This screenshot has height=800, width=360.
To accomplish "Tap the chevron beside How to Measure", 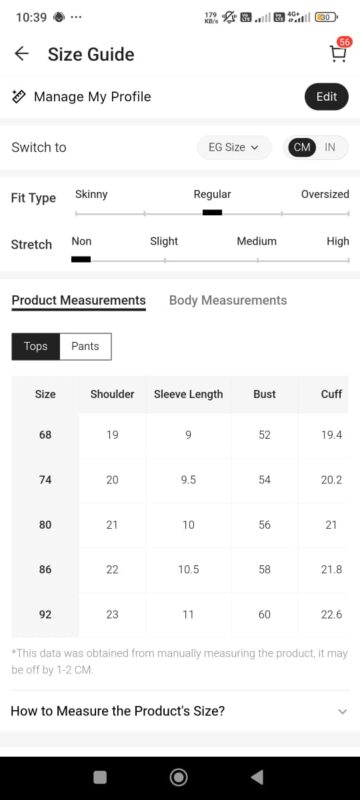I will 343,711.
